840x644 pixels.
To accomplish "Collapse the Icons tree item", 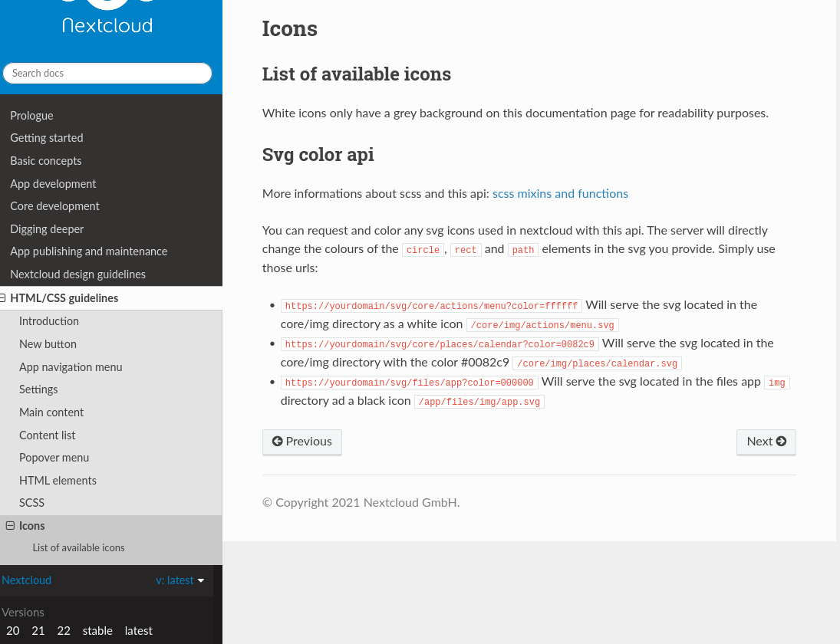I will pyautogui.click(x=10, y=526).
